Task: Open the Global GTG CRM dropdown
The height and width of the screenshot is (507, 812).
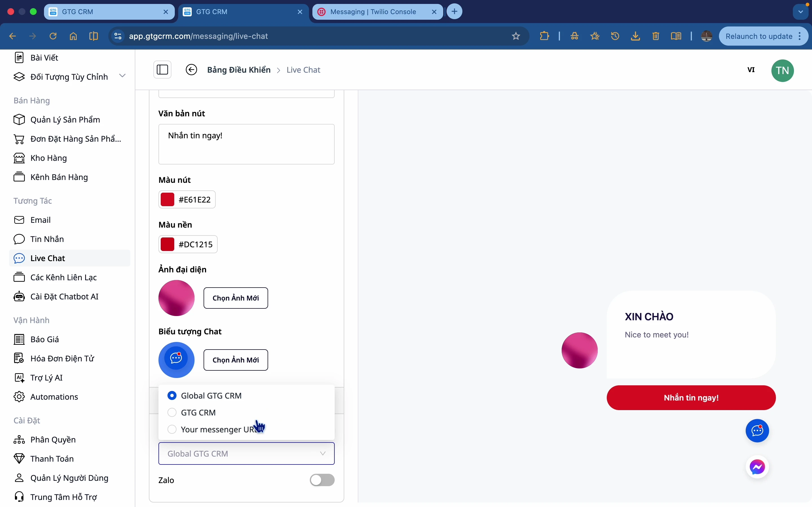Action: tap(246, 453)
